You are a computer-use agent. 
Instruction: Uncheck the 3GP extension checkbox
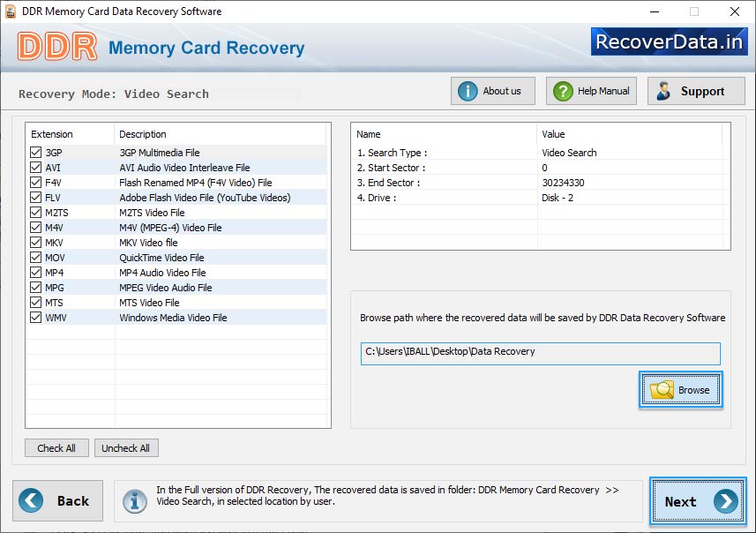pyautogui.click(x=35, y=153)
